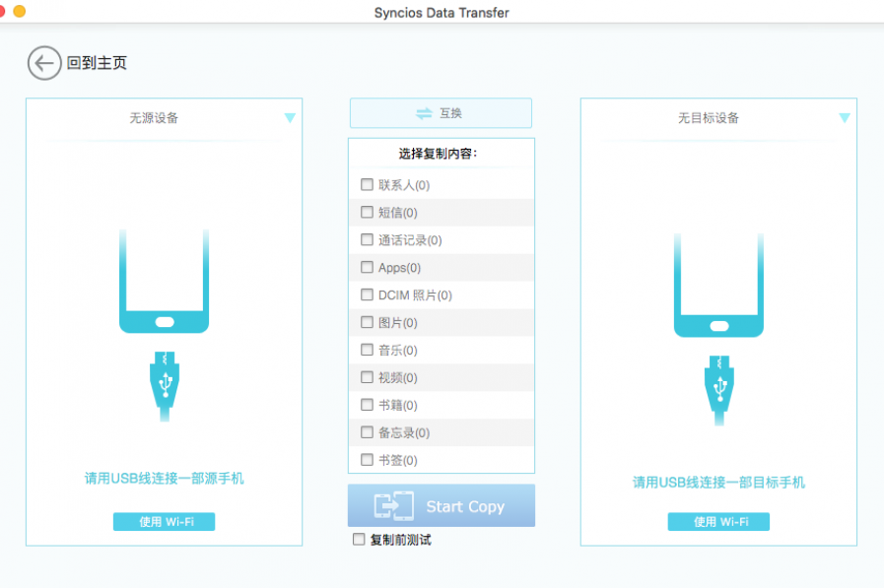The width and height of the screenshot is (884, 588).
Task: Check the 通话记录(0) checkbox
Action: [367, 240]
